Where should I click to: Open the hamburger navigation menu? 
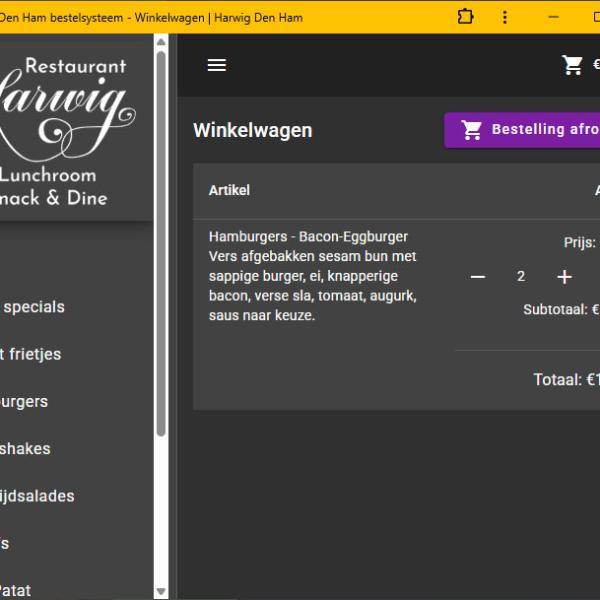point(216,65)
